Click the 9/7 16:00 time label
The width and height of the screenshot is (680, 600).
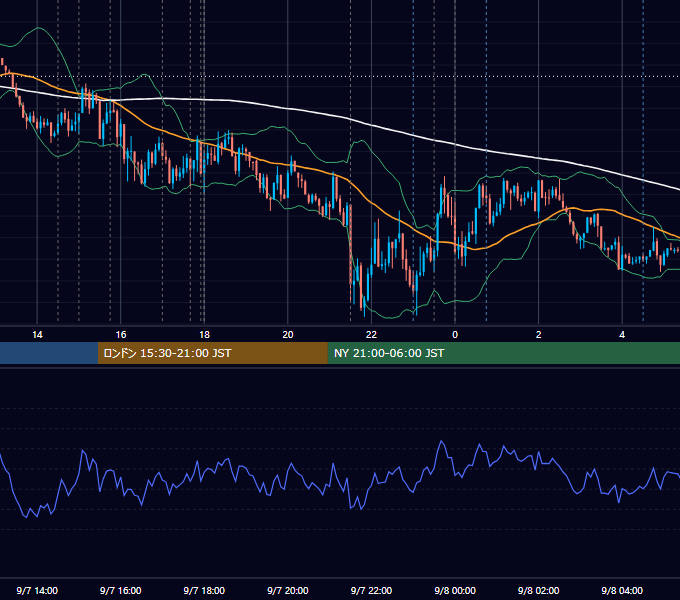click(x=121, y=590)
